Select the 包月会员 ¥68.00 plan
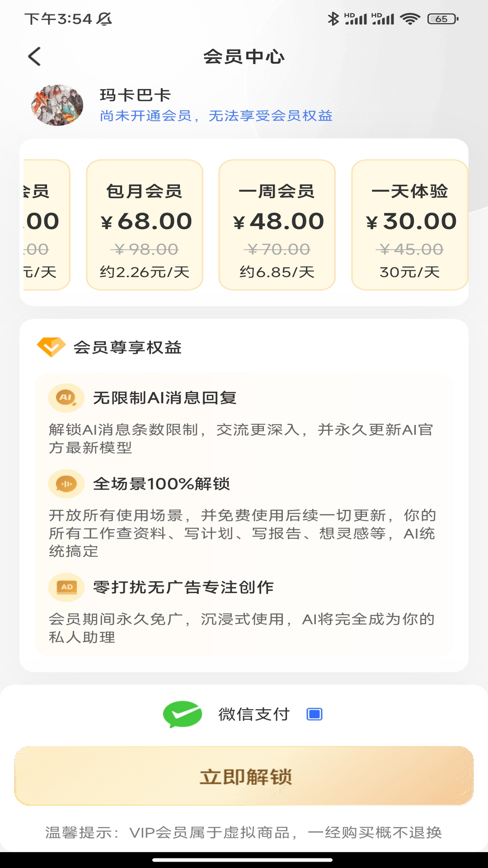Image resolution: width=488 pixels, height=868 pixels. [x=145, y=225]
